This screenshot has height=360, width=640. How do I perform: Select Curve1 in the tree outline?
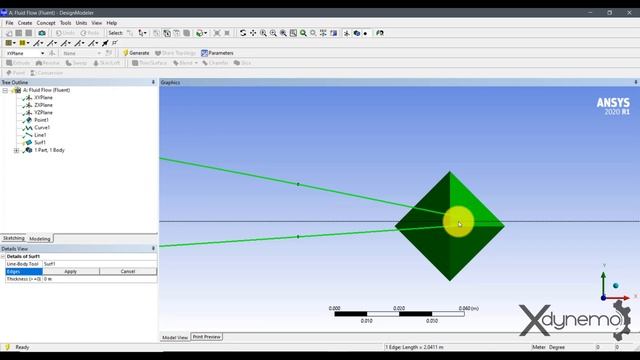click(42, 127)
